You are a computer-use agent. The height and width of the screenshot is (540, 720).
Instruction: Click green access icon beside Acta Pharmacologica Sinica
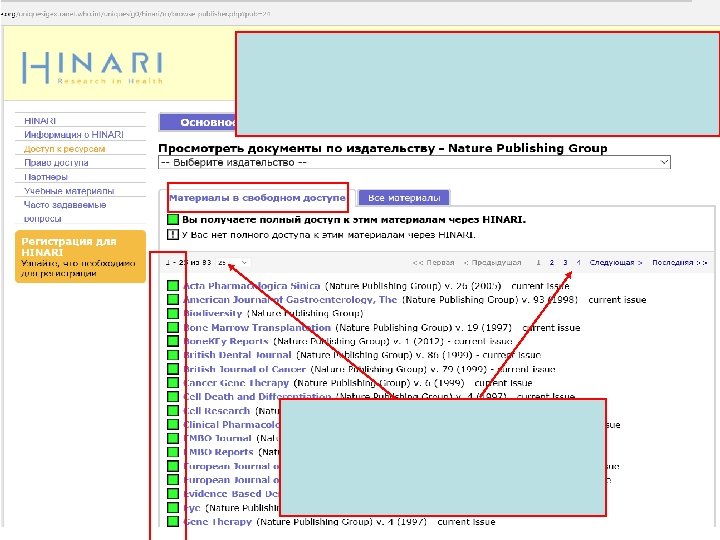[173, 286]
